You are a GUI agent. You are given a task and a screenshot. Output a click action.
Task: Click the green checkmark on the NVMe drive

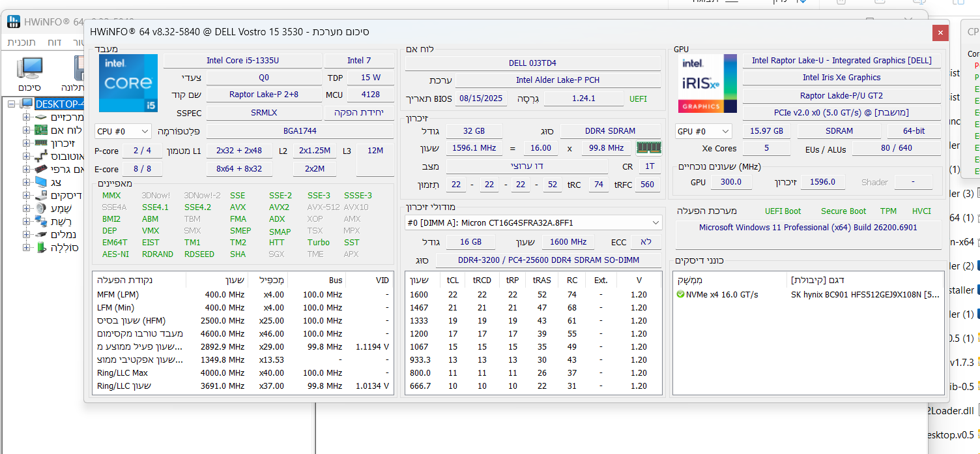click(681, 295)
